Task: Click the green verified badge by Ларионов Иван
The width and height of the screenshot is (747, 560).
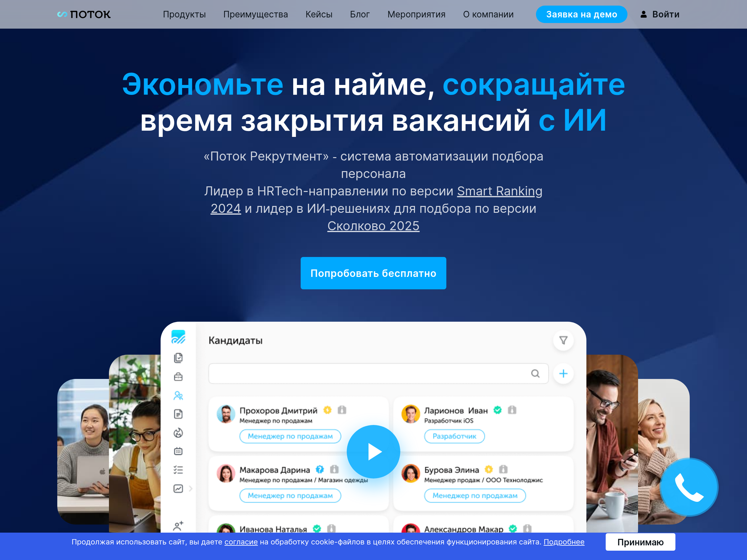Action: 497,410
